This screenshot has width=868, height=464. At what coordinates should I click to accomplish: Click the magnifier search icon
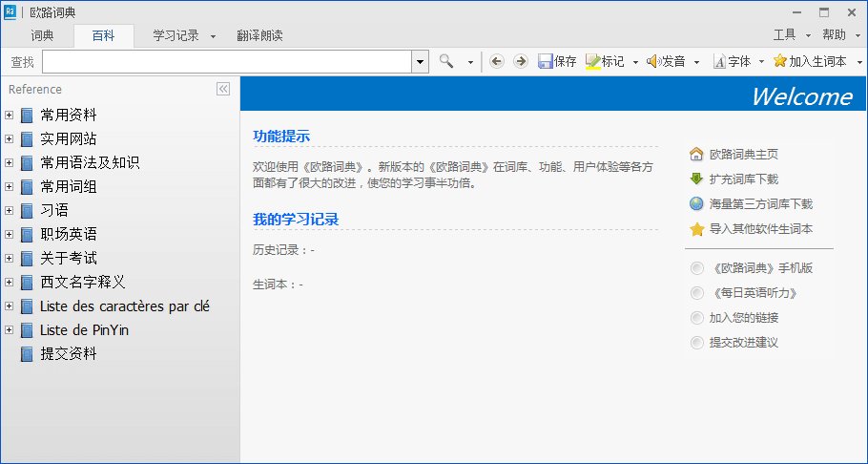coord(446,61)
